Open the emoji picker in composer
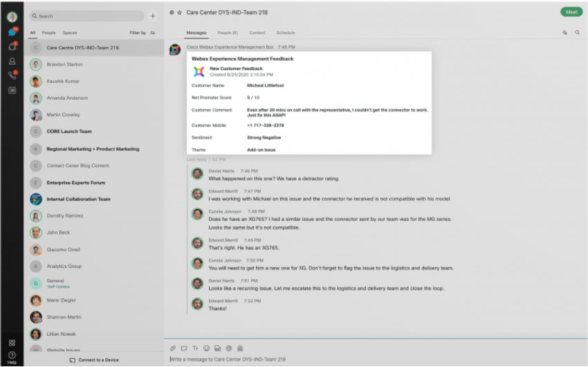This screenshot has height=367, width=588. 206,348
